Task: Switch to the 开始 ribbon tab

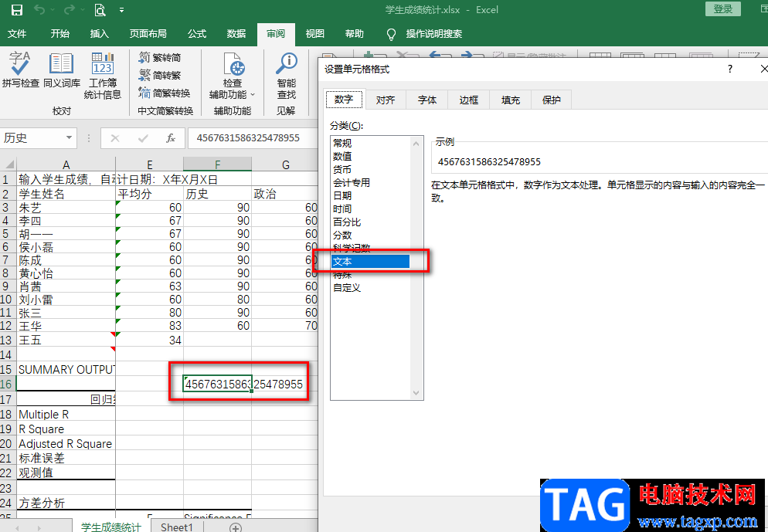Action: pyautogui.click(x=59, y=34)
